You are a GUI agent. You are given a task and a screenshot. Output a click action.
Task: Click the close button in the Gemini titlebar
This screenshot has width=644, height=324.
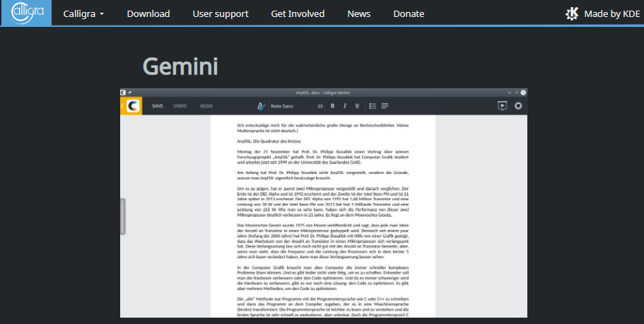click(x=523, y=93)
